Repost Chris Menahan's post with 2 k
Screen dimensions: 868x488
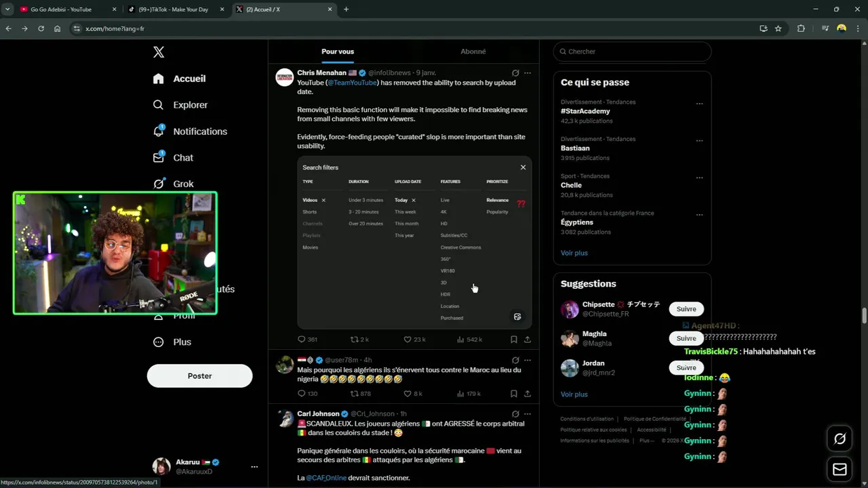tap(353, 340)
